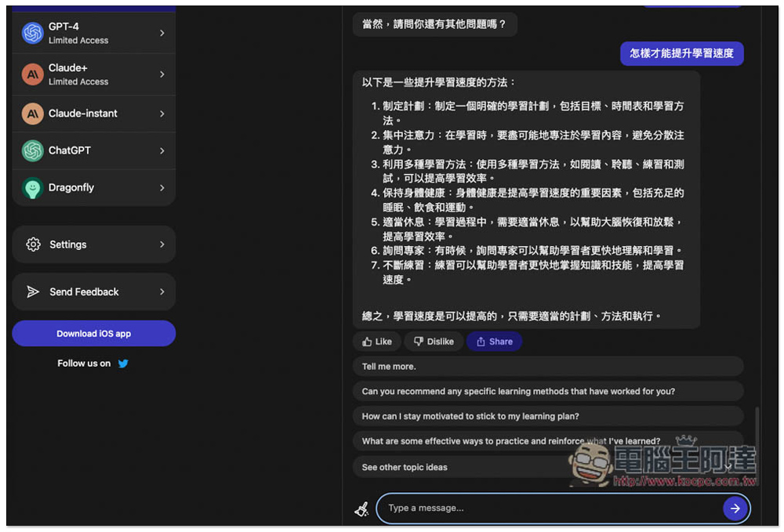Focus the 'Type a message...' input field

coord(550,509)
